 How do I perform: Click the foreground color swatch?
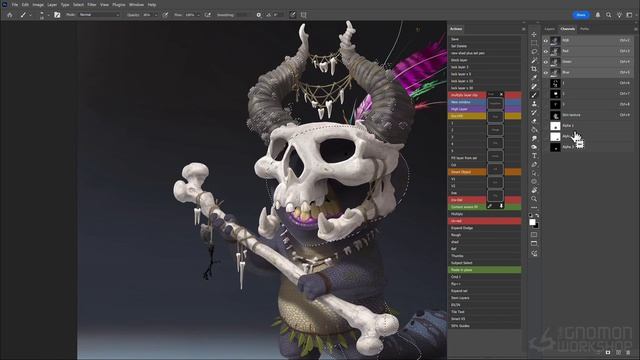click(x=532, y=222)
